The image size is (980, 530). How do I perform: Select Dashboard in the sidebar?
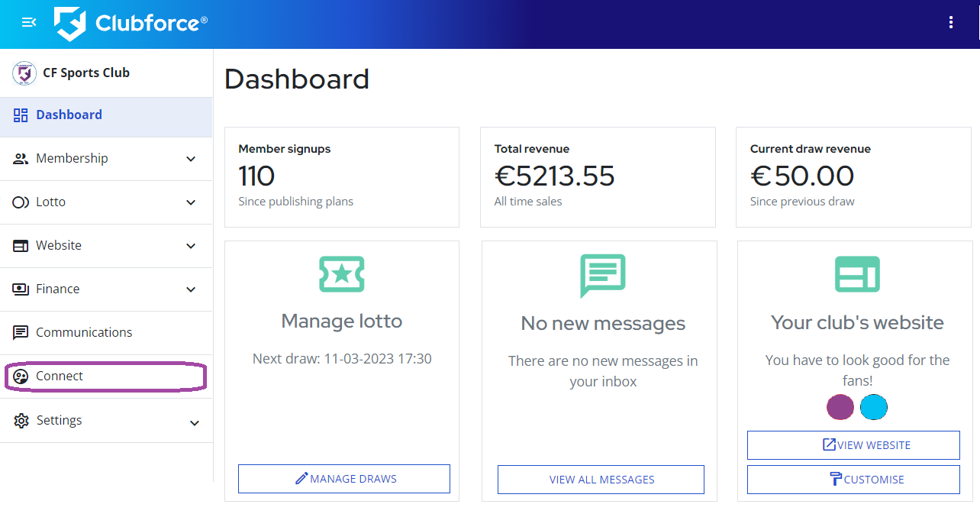[x=106, y=117]
